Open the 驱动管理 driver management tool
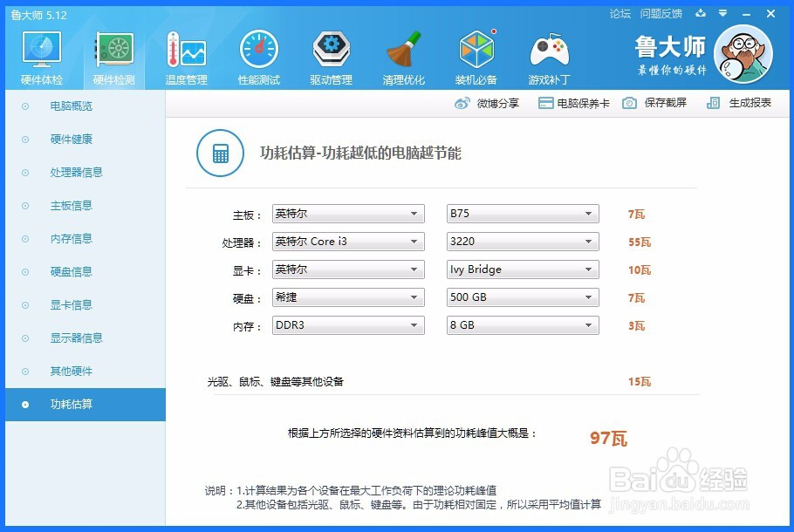794x532 pixels. pos(331,57)
